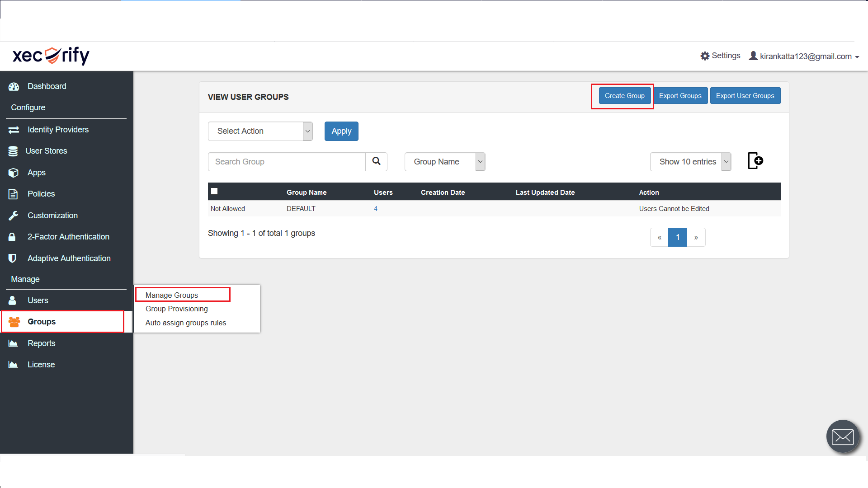Go to next page »
868x488 pixels.
[696, 237]
